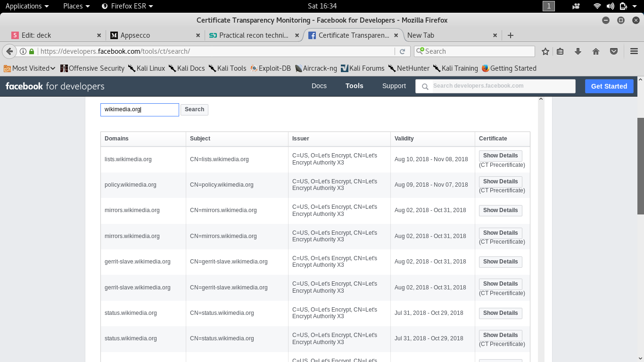Show Details for status.wikimedia.org non-precertificate row

click(500, 313)
